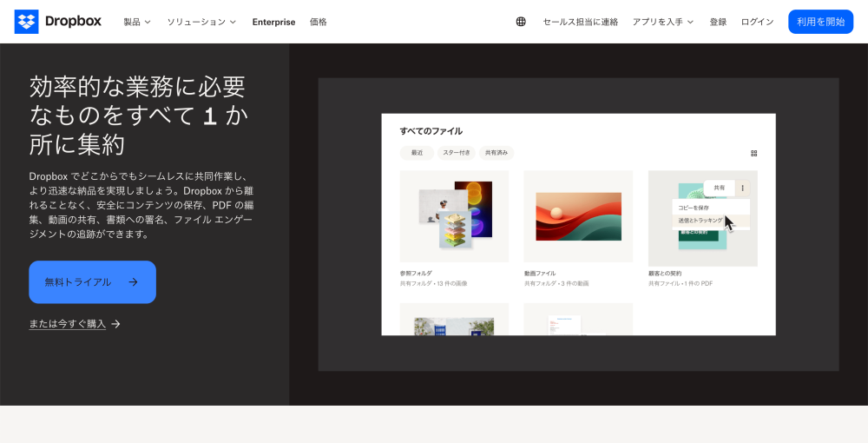Open the 動画ファイル folder thumbnail
Viewport: 868px width, 443px height.
578,217
